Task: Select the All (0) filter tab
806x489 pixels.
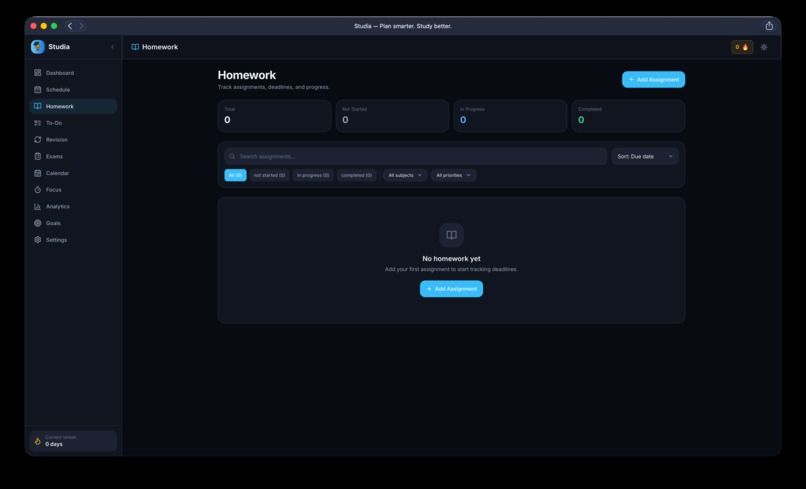Action: [x=235, y=175]
